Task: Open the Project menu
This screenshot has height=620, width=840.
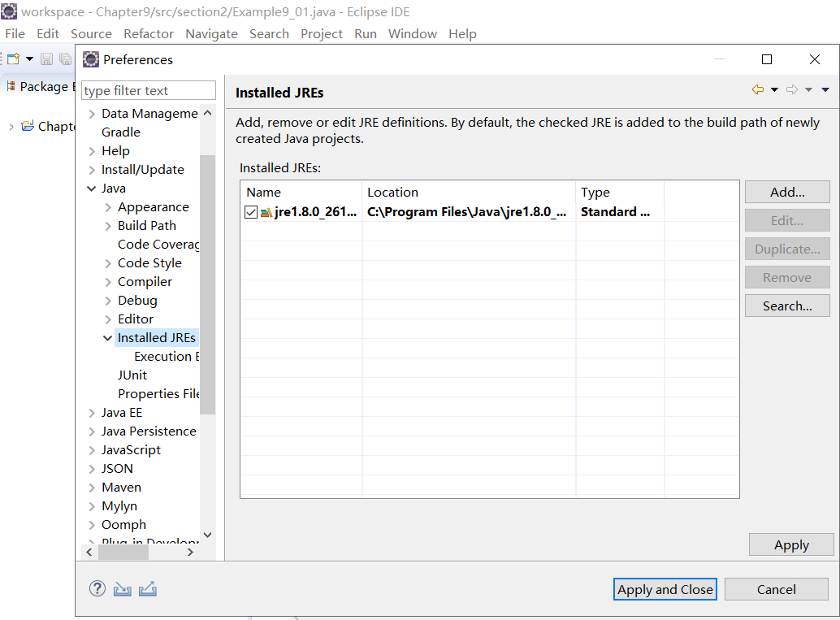Action: point(322,34)
